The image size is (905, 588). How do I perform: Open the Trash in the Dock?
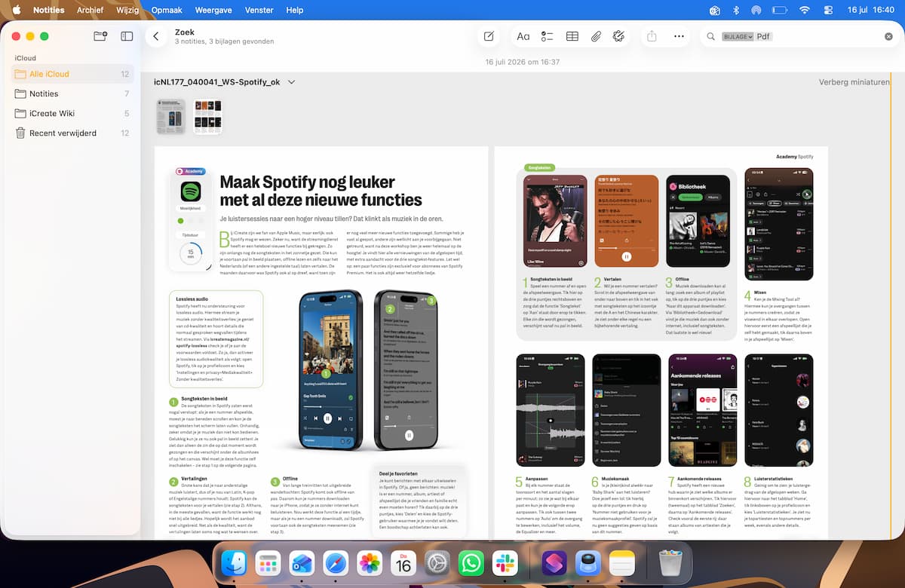coord(670,563)
